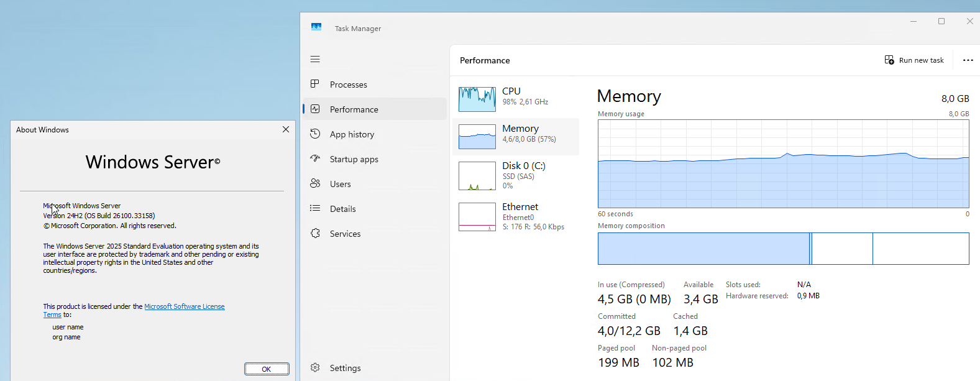The width and height of the screenshot is (980, 381).
Task: Open the Processes page label
Action: point(349,85)
